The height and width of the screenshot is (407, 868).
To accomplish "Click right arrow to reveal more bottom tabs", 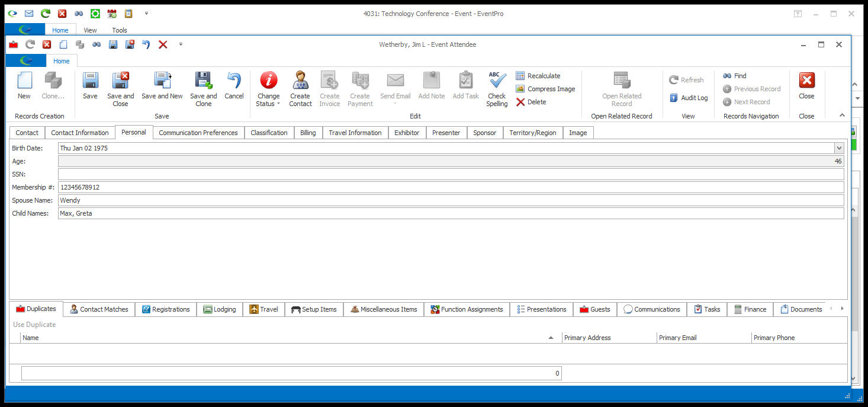I will coord(842,309).
